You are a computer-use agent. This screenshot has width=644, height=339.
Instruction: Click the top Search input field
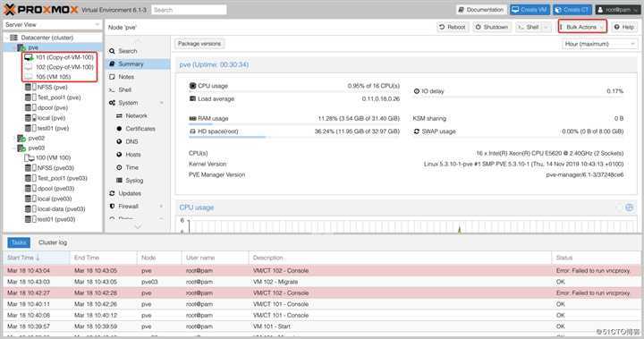(x=189, y=10)
